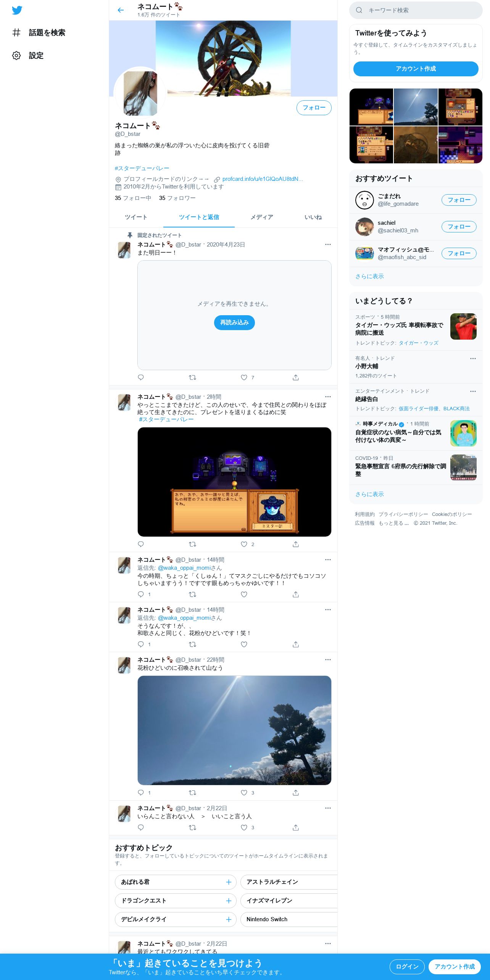Image resolution: width=490 pixels, height=980 pixels.
Task: Like the いらんこと言わない人 tweet
Action: (x=244, y=827)
